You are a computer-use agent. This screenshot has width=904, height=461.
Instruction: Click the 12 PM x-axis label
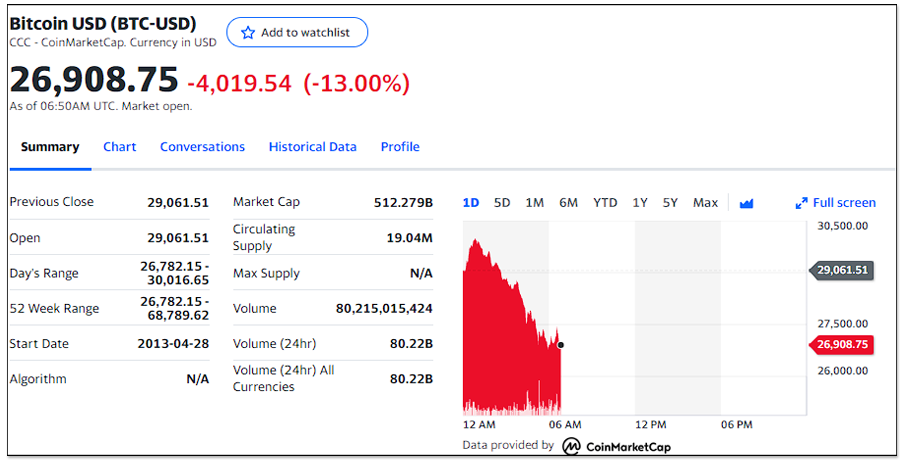(651, 425)
